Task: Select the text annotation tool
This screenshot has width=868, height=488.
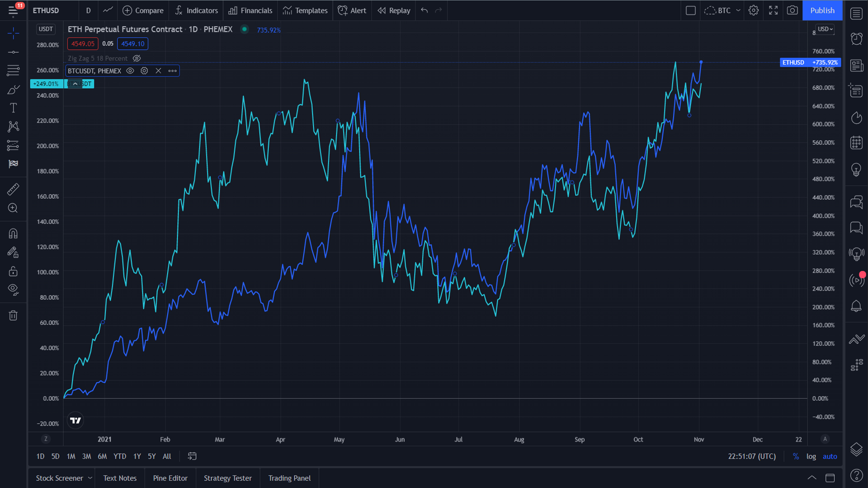Action: pyautogui.click(x=14, y=108)
